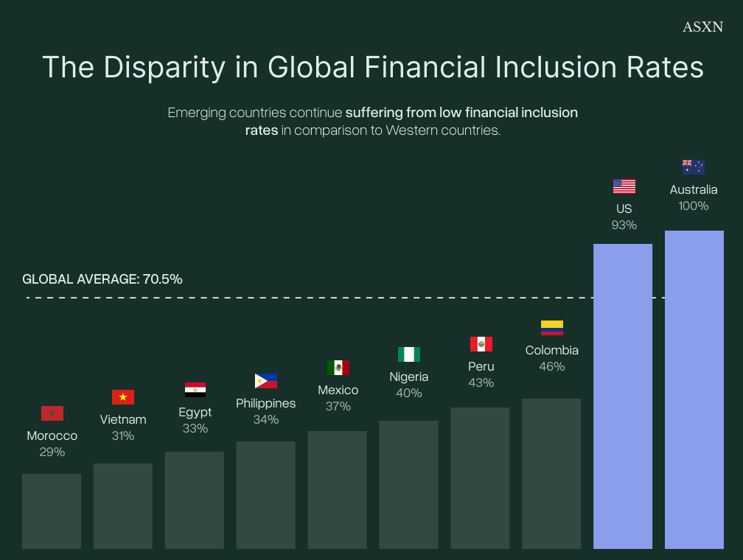Viewport: 743px width, 560px height.
Task: Click the Mexico country label
Action: pos(338,391)
